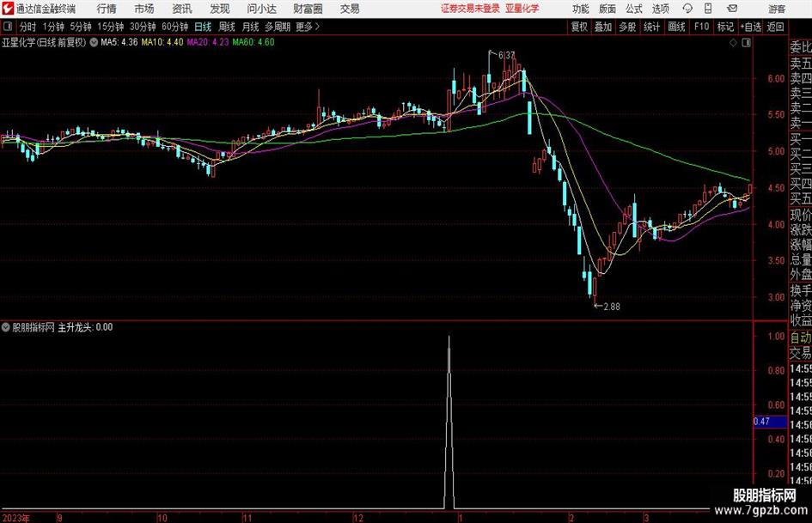Viewport: 812px width, 523px height.
Task: Switch to the 5分钟 period tab
Action: 80,27
